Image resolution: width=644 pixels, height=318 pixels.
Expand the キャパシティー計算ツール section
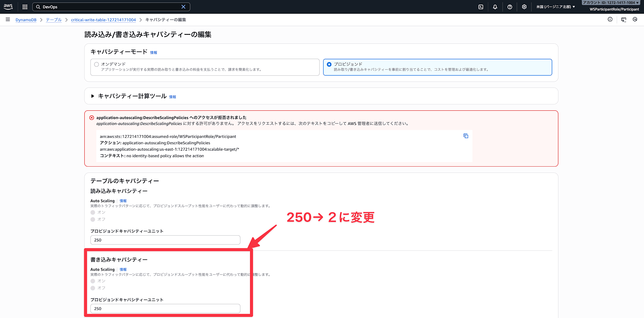coord(93,96)
